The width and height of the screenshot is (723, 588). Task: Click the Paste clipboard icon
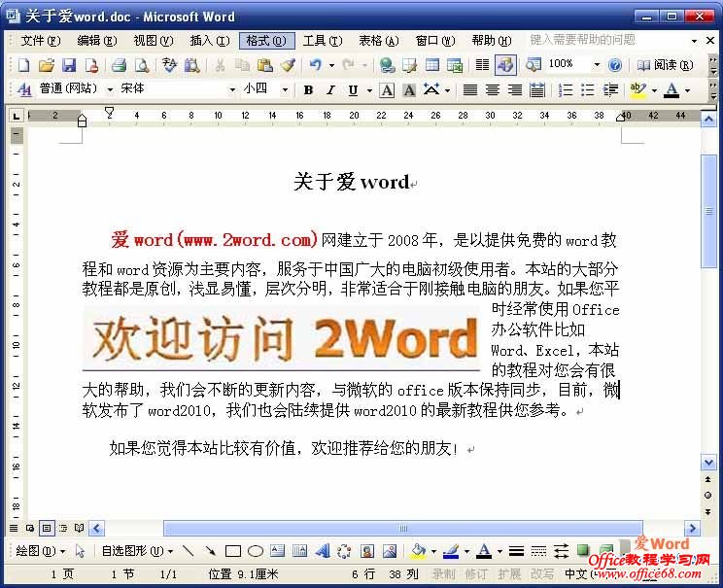pyautogui.click(x=265, y=65)
